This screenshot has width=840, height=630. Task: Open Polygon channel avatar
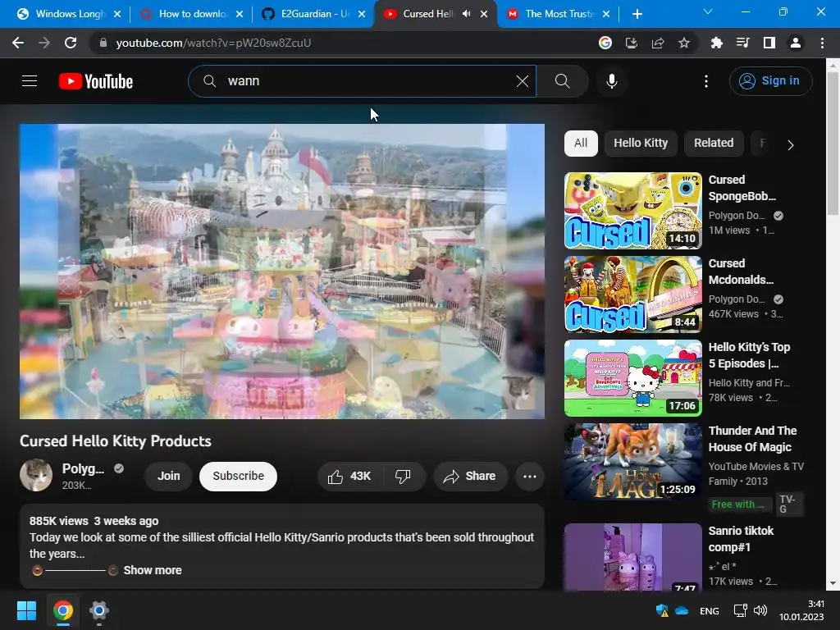click(x=36, y=475)
